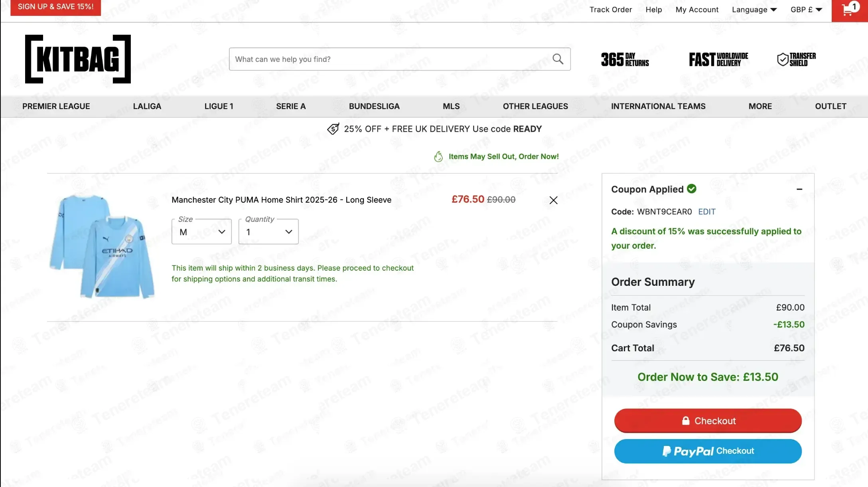Open Manchester City PUMA Home Shirt title

click(281, 200)
